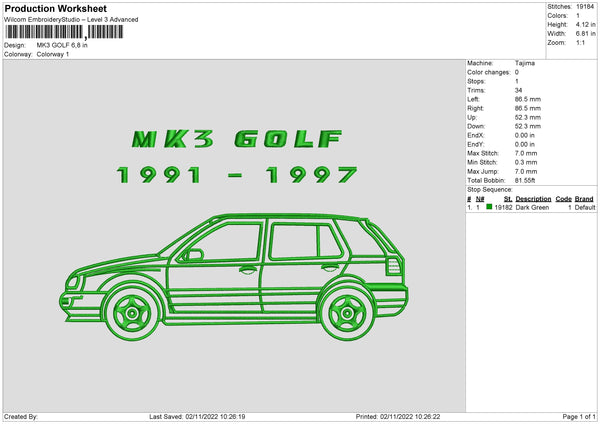Click the 'Page 1 of 1' footer
Screen dimensions: 600x424
click(579, 417)
